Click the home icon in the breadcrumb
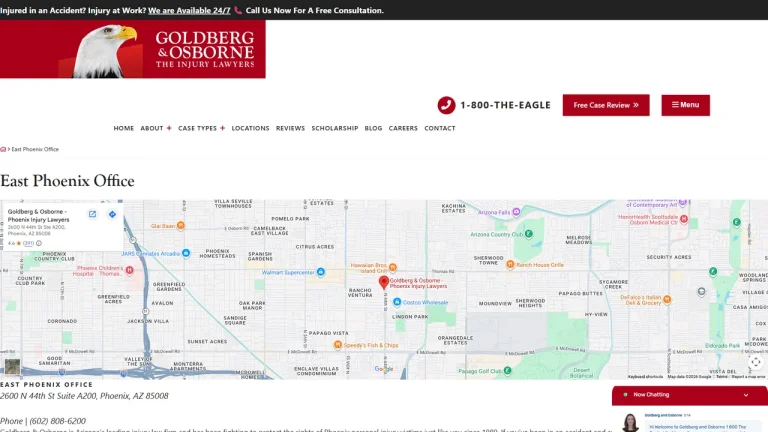Screen dimensions: 768x432 3,149
